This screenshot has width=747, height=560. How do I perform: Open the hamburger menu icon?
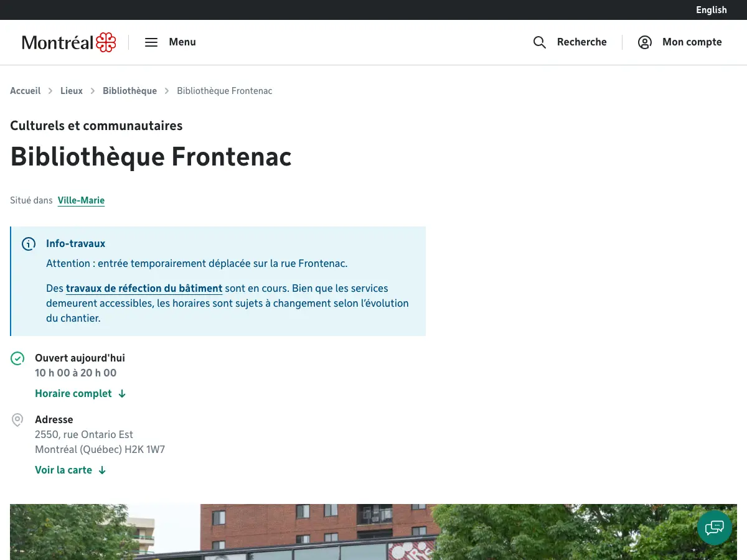[151, 42]
